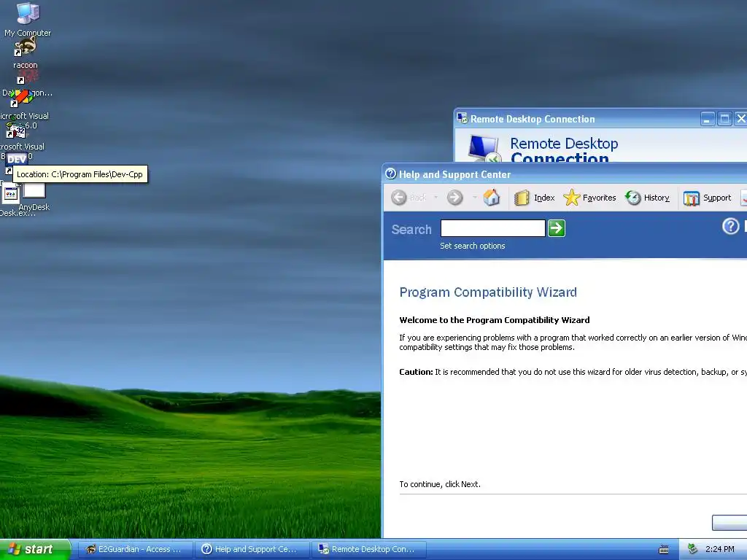Image resolution: width=747 pixels, height=560 pixels.
Task: Click the network tray icon beside the clock
Action: tap(693, 549)
